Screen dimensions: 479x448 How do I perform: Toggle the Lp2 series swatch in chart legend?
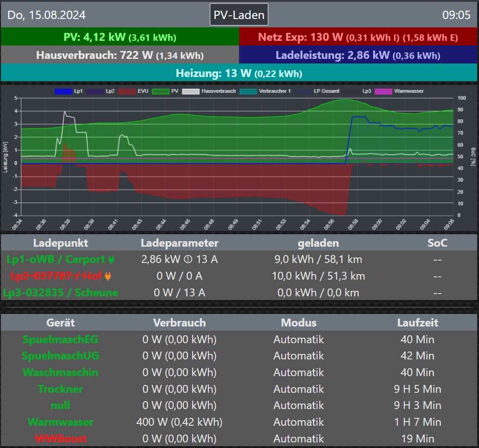(95, 91)
